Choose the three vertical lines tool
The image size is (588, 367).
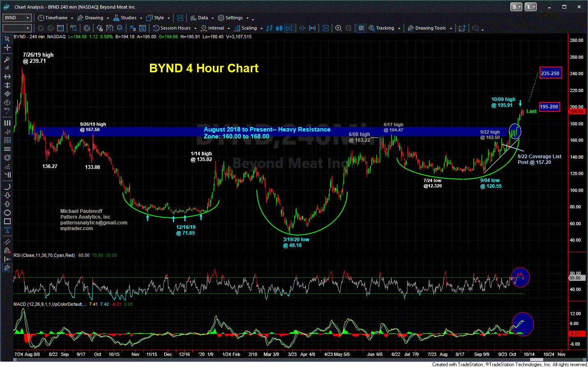7,123
